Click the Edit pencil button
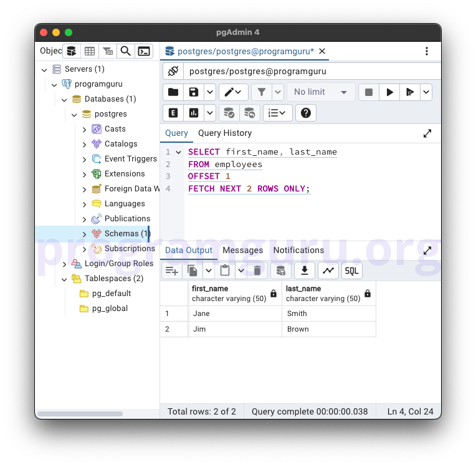Image resolution: width=476 pixels, height=465 pixels. tap(233, 92)
